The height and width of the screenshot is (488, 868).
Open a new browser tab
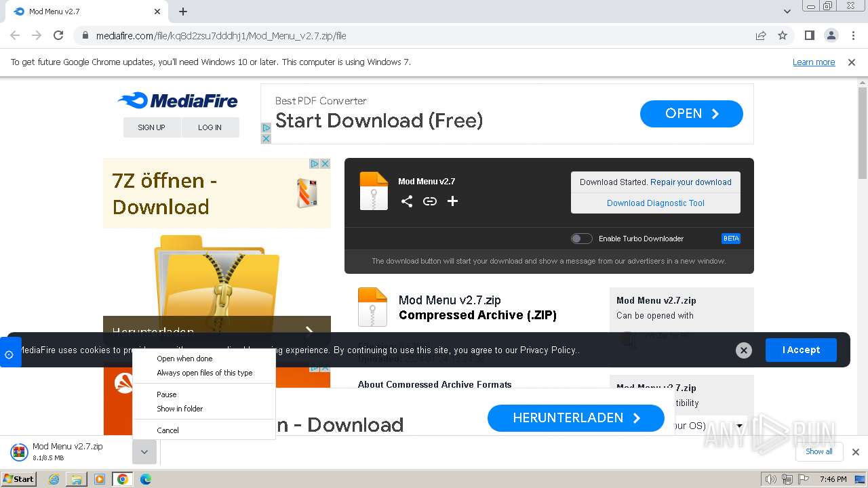183,12
